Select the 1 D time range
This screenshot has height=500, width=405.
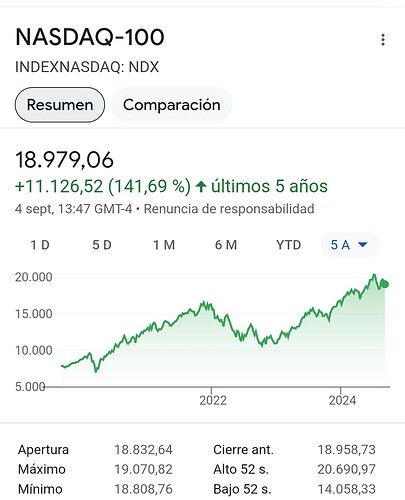[x=40, y=245]
